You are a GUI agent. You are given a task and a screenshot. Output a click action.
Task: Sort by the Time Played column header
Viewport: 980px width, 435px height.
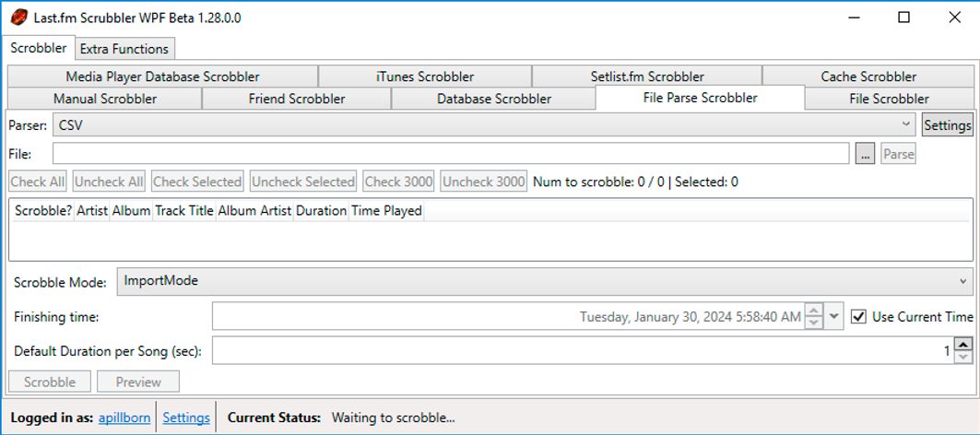click(386, 211)
